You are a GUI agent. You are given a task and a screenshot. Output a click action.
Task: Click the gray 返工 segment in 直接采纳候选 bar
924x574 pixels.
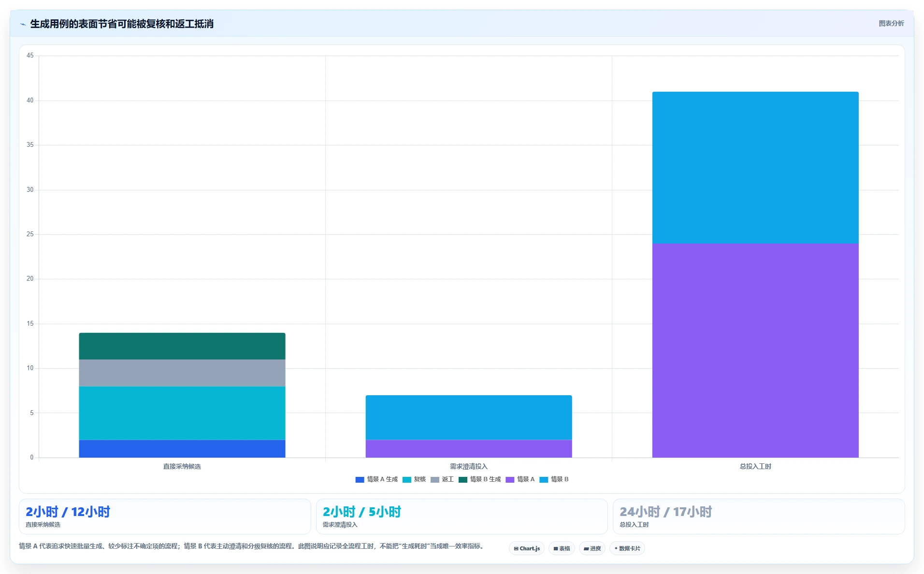182,373
